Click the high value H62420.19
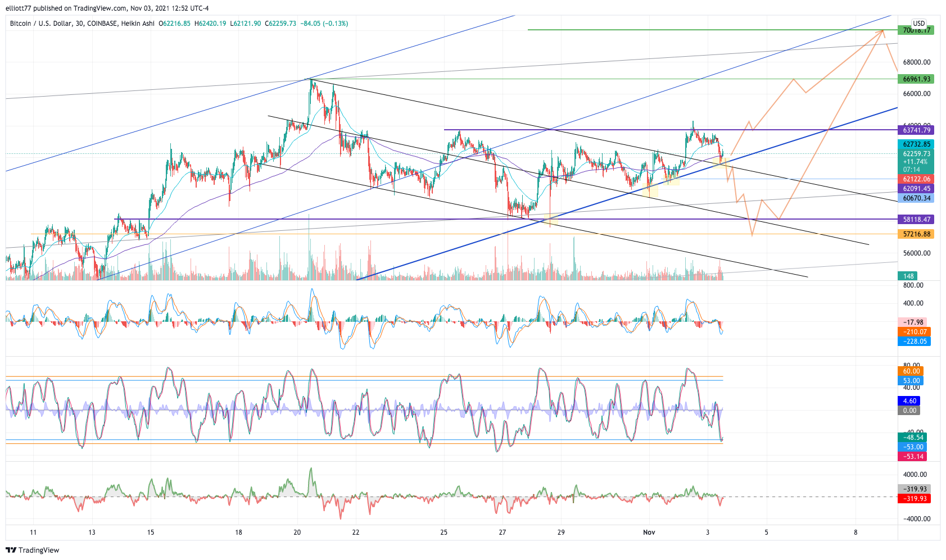Viewport: 946px width, 560px height. pyautogui.click(x=210, y=24)
